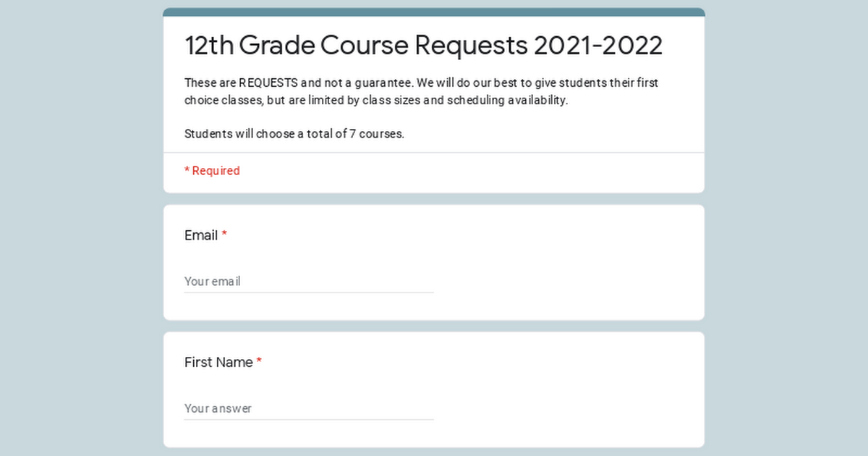The width and height of the screenshot is (868, 456).
Task: Click the gray page background right of form
Action: click(x=786, y=228)
